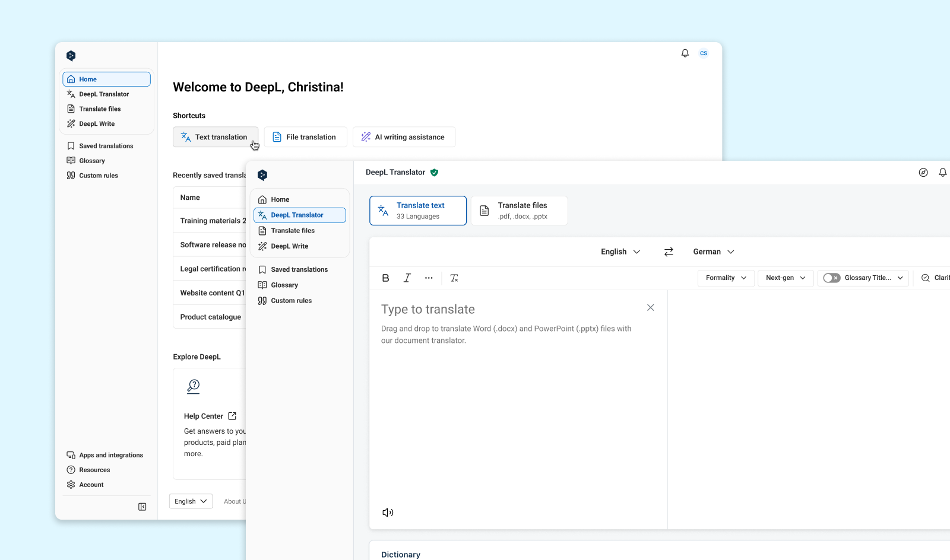950x560 pixels.
Task: Expand the Glossary Title dropdown
Action: [x=874, y=278]
